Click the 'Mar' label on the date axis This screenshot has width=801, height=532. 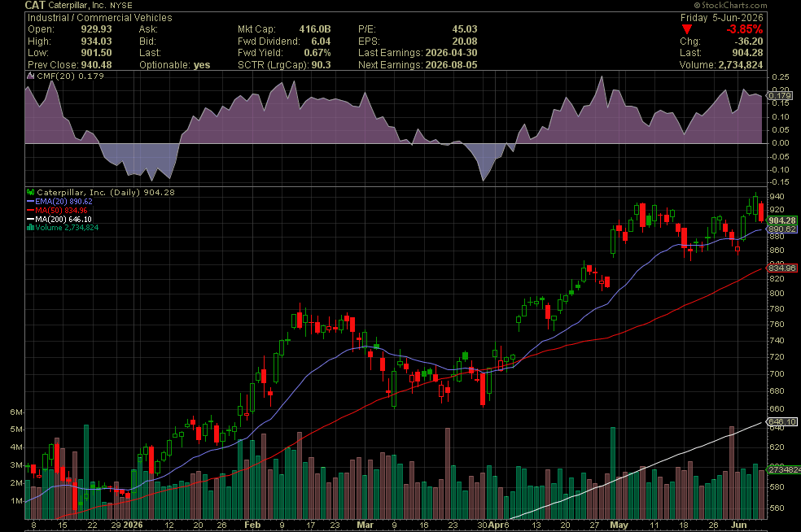pyautogui.click(x=365, y=525)
